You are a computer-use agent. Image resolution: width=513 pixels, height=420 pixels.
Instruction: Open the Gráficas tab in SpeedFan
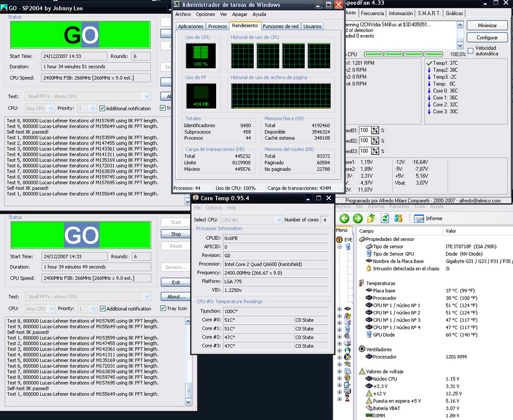(x=454, y=13)
